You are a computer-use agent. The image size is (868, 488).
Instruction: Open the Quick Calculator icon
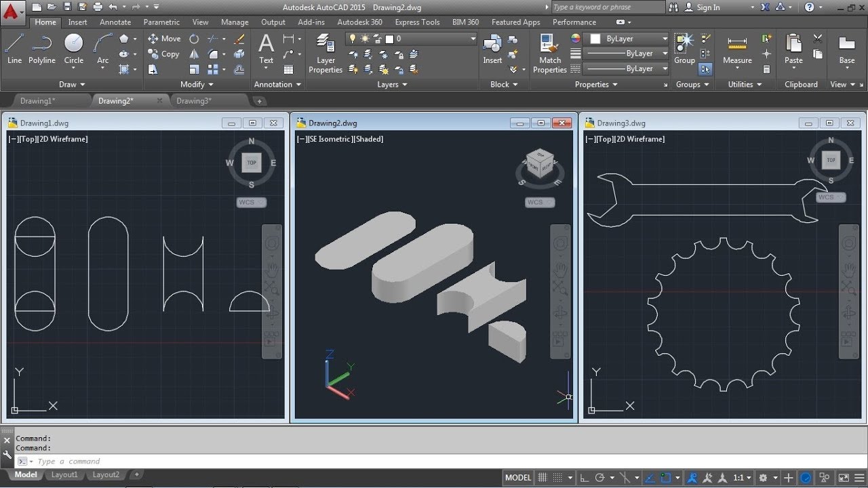point(766,69)
